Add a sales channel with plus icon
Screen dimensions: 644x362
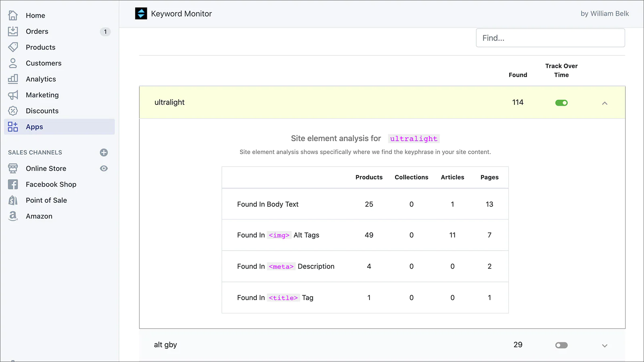click(x=104, y=152)
